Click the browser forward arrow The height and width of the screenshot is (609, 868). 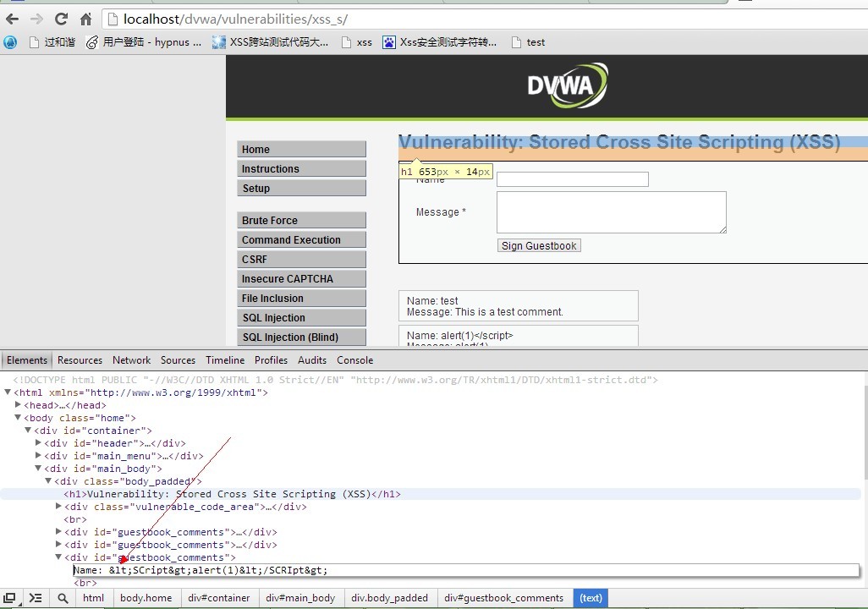click(36, 19)
